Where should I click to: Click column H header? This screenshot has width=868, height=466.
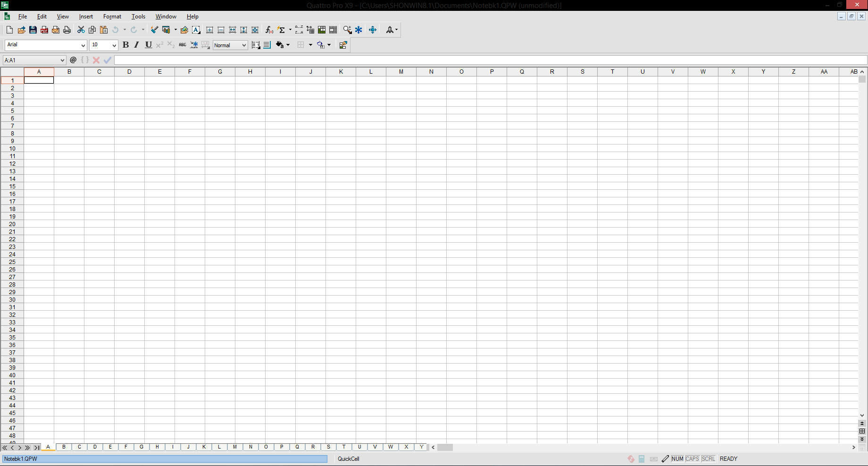click(x=250, y=72)
